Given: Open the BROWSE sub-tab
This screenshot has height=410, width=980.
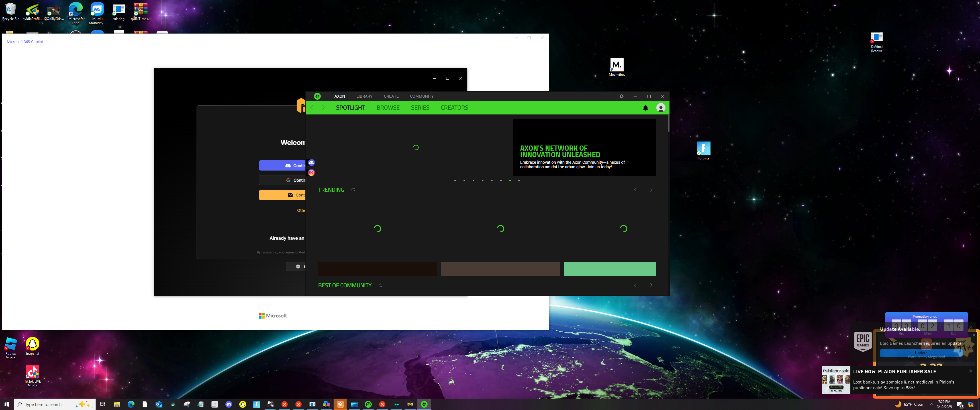Looking at the screenshot, I should (388, 108).
